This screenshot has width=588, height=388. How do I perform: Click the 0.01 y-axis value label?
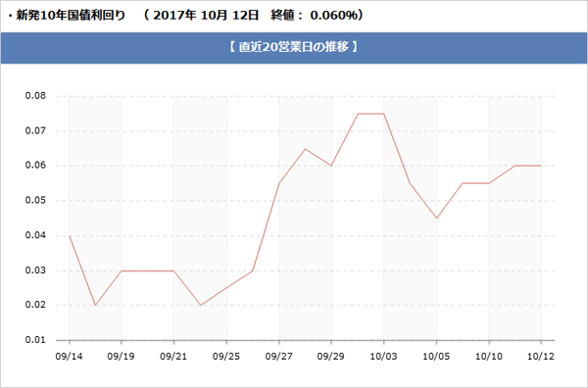(35, 340)
